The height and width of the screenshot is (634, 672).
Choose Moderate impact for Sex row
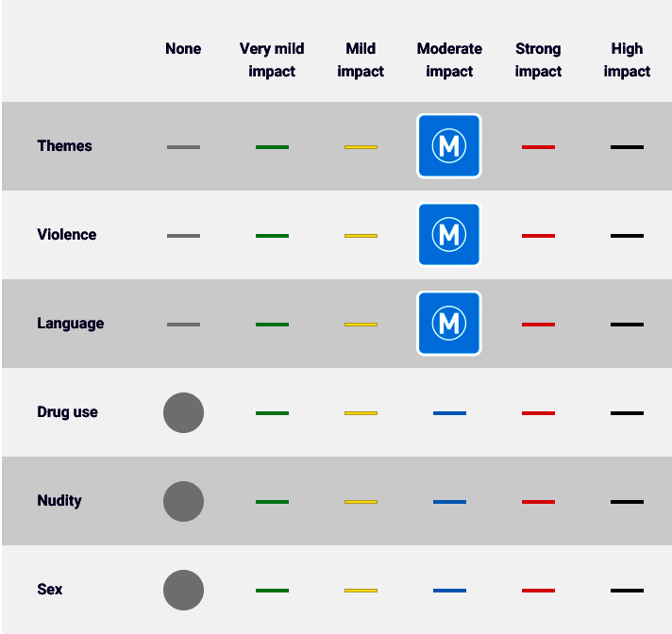pos(449,591)
